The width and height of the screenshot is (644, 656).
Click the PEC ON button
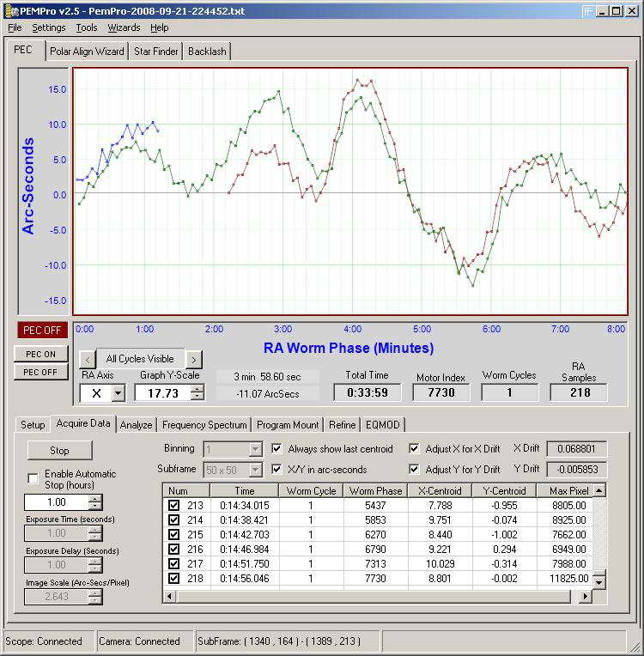(40, 354)
